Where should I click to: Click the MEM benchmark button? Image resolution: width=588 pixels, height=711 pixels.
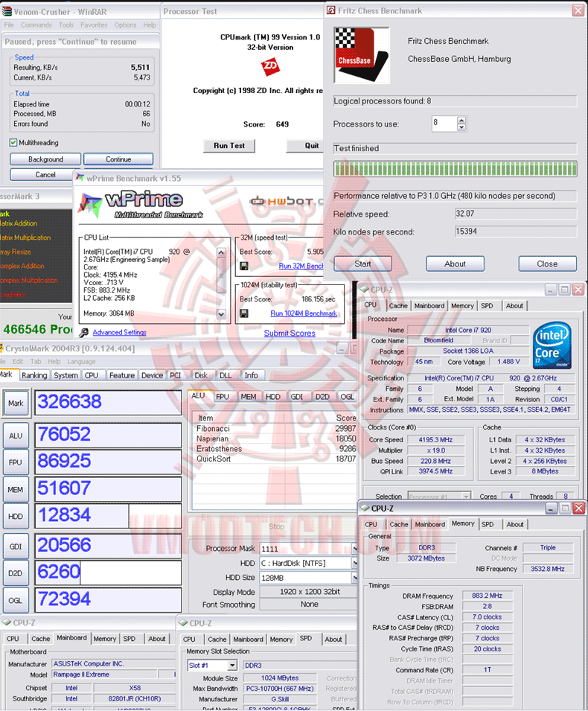coord(16,490)
